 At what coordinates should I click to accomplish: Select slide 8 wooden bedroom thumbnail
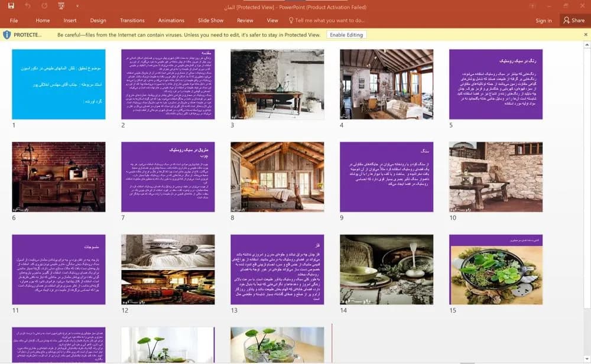click(x=277, y=177)
